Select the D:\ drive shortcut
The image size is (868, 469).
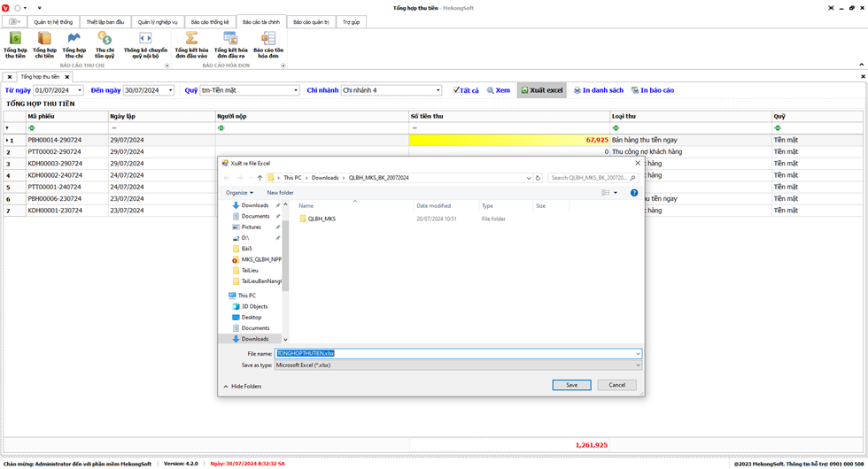click(x=244, y=238)
